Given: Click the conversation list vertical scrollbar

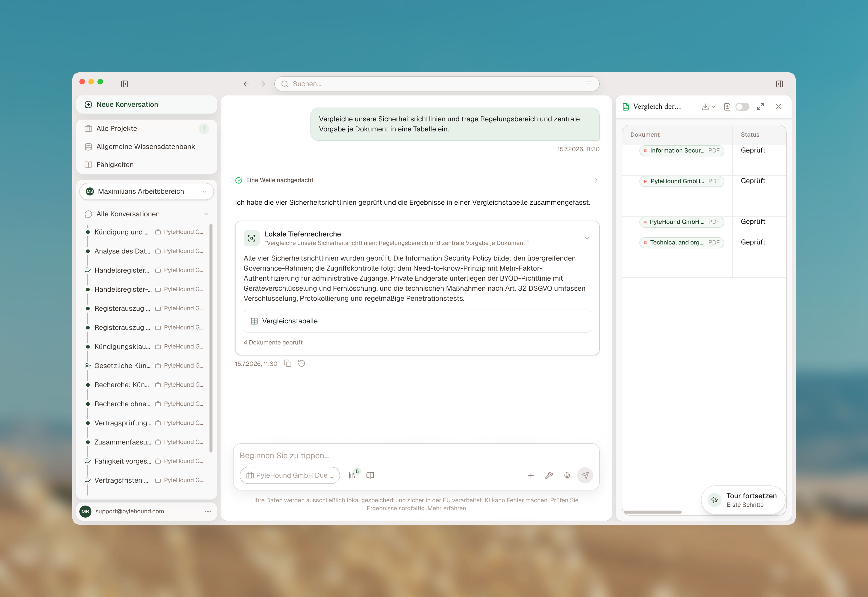Looking at the screenshot, I should pyautogui.click(x=211, y=338).
